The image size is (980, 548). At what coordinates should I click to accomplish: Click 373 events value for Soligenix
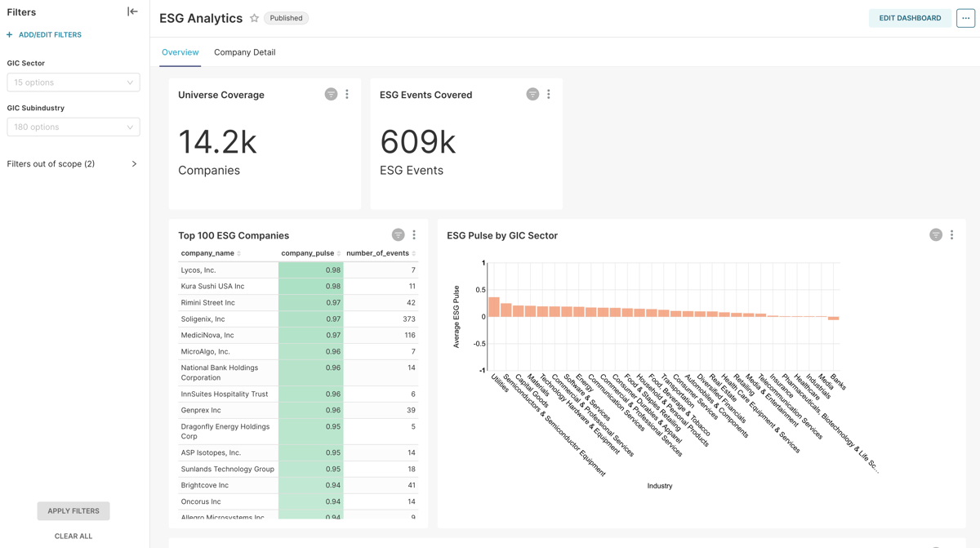tap(408, 319)
